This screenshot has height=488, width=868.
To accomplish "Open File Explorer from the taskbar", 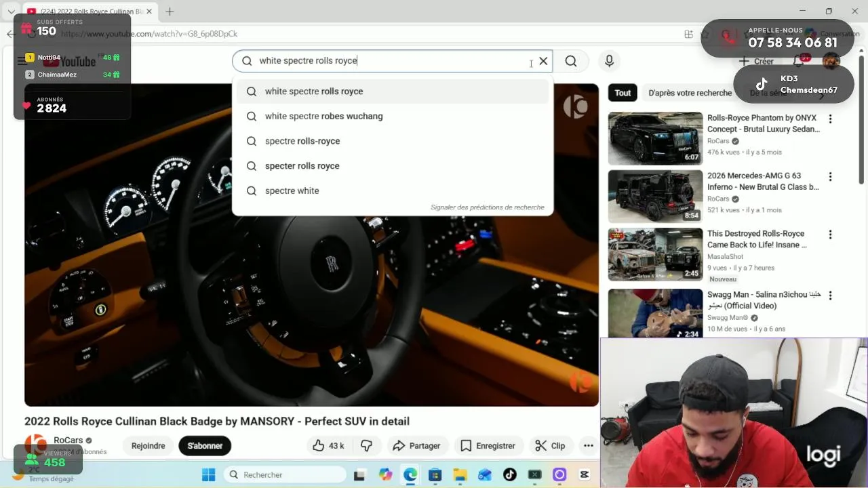I will point(460,474).
